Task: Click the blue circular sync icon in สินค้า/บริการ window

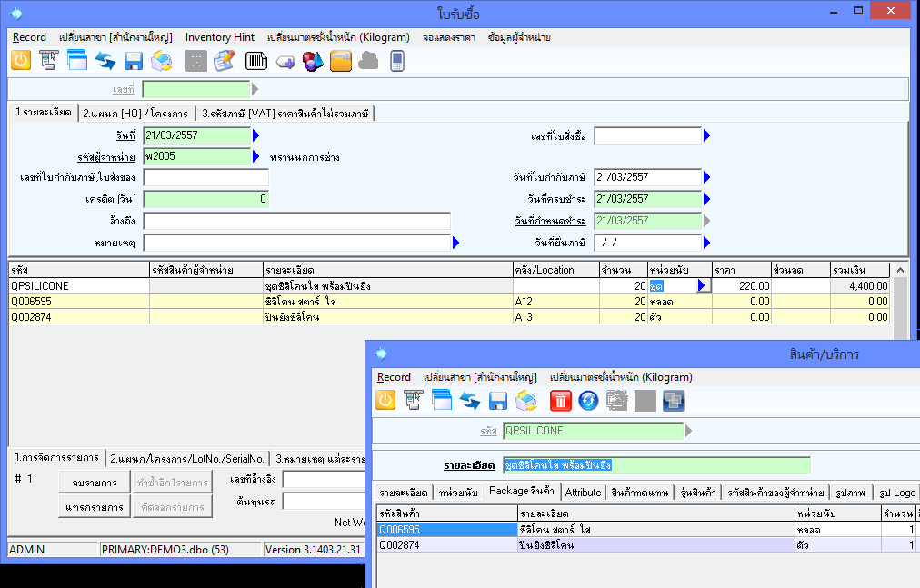Action: 588,401
